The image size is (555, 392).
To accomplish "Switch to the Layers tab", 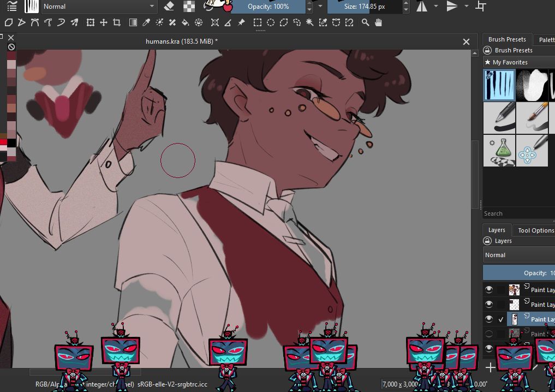I will point(497,230).
